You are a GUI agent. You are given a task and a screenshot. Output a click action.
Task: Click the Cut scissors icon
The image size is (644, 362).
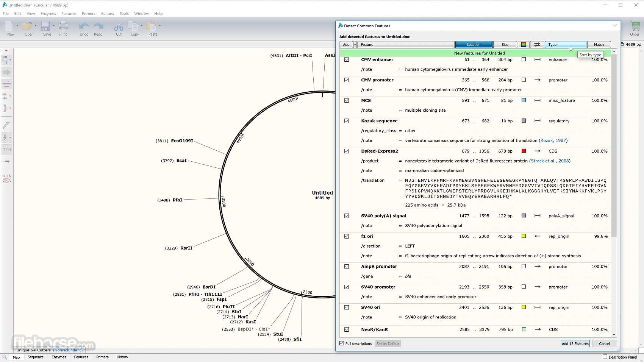coord(119,26)
